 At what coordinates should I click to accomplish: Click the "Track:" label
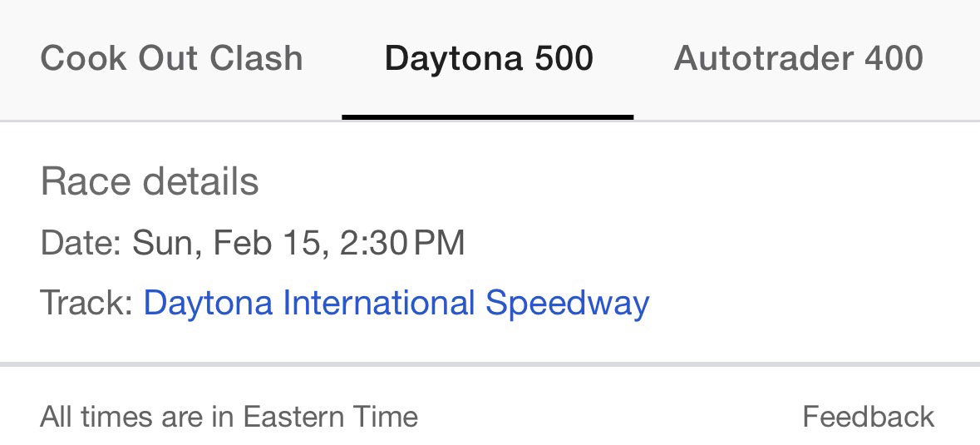coord(86,303)
